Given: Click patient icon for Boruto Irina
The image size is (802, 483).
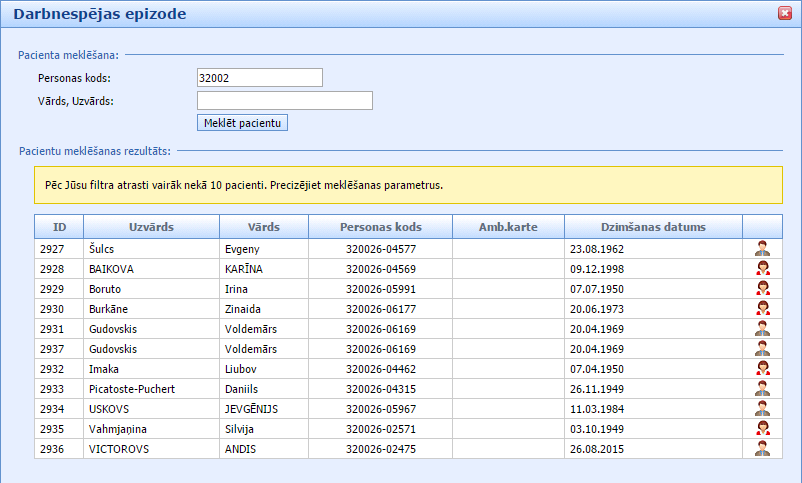Looking at the screenshot, I should (x=763, y=289).
